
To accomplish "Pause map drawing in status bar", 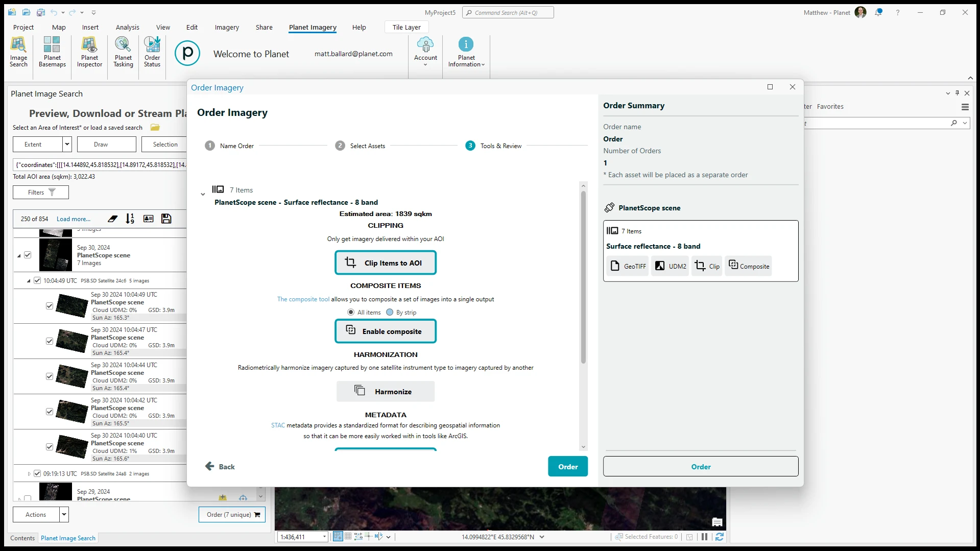I will point(704,537).
